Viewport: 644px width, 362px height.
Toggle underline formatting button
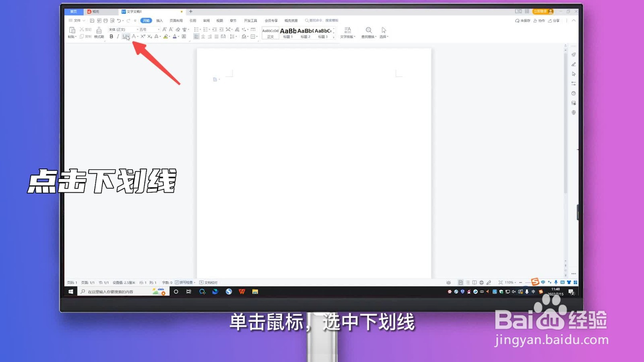[x=125, y=37]
